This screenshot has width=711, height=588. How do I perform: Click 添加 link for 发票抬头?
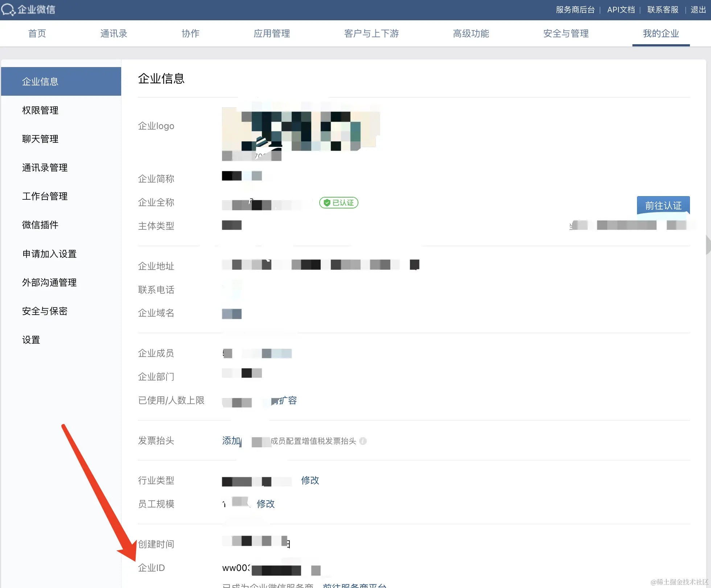point(231,441)
